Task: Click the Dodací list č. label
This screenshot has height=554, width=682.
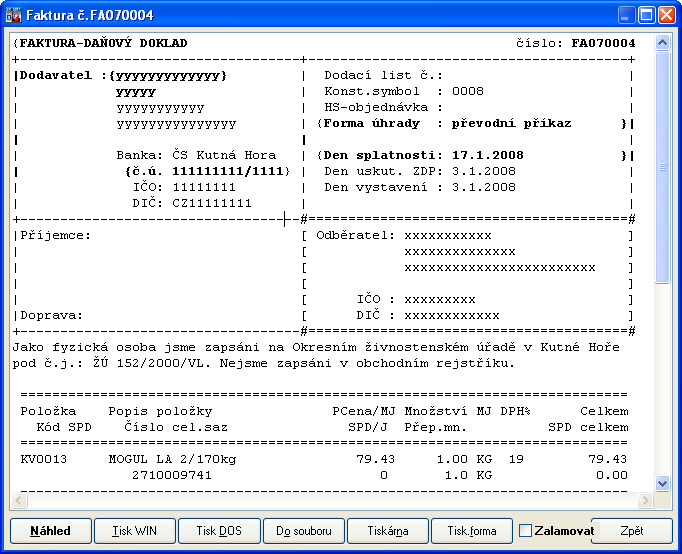Action: coord(383,75)
